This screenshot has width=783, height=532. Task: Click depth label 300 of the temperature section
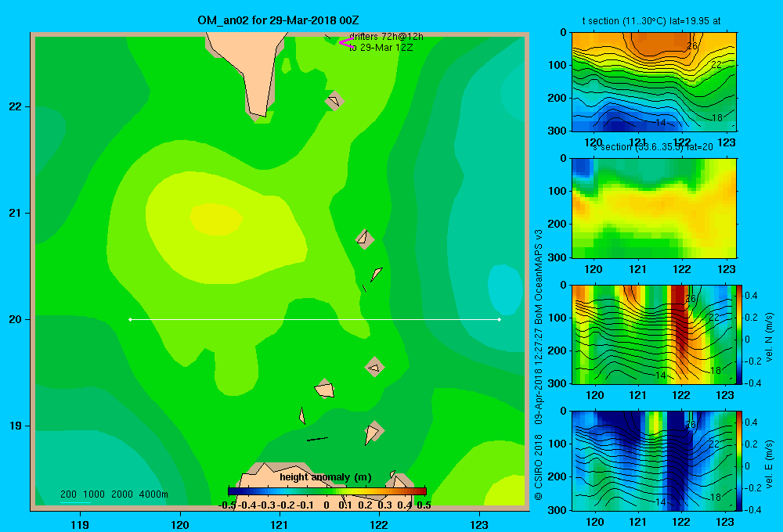pos(558,131)
